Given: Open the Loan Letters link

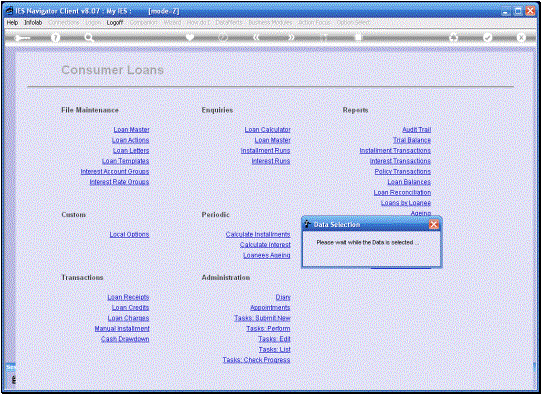Looking at the screenshot, I should pos(131,151).
